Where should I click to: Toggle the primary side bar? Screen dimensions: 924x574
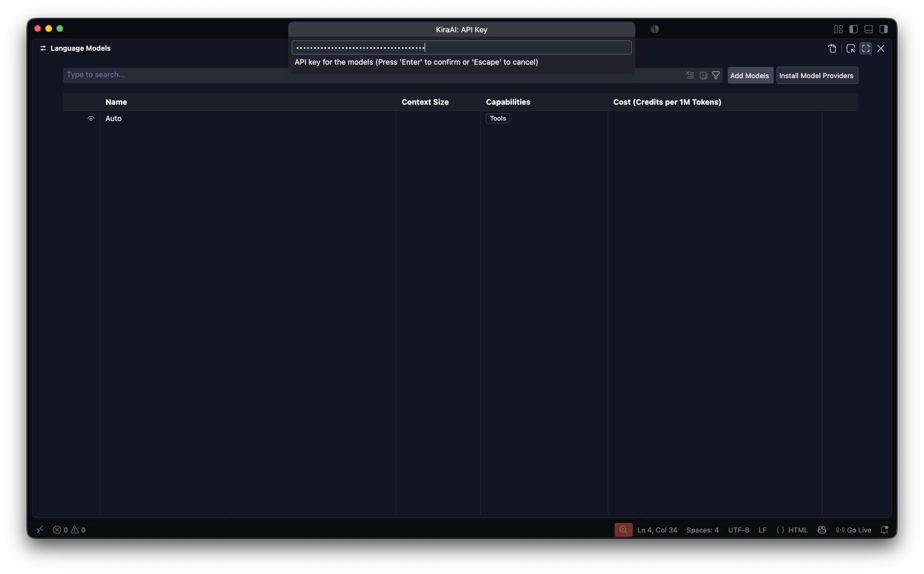pyautogui.click(x=853, y=29)
